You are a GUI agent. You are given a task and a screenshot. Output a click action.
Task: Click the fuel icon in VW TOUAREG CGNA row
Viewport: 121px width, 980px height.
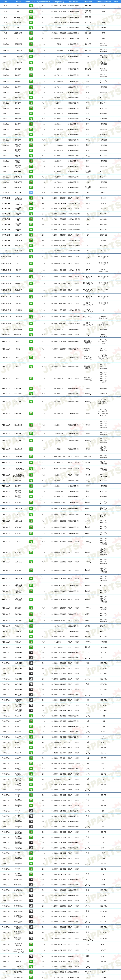31,977
